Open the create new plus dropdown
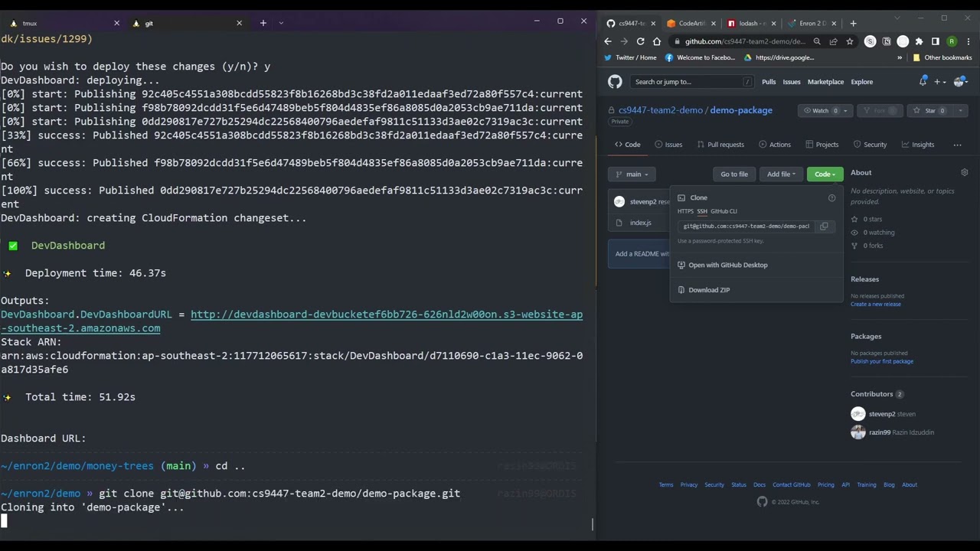The height and width of the screenshot is (551, 980). 940,82
